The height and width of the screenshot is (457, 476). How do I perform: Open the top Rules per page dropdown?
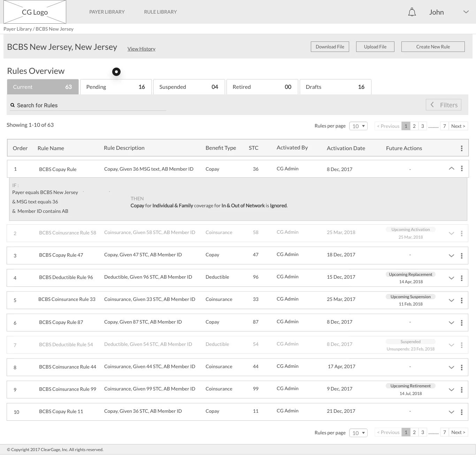[358, 126]
